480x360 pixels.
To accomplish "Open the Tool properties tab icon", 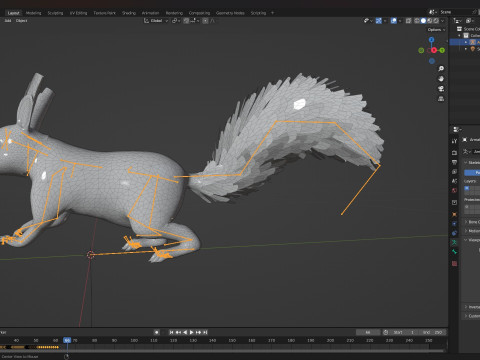I will (x=454, y=141).
